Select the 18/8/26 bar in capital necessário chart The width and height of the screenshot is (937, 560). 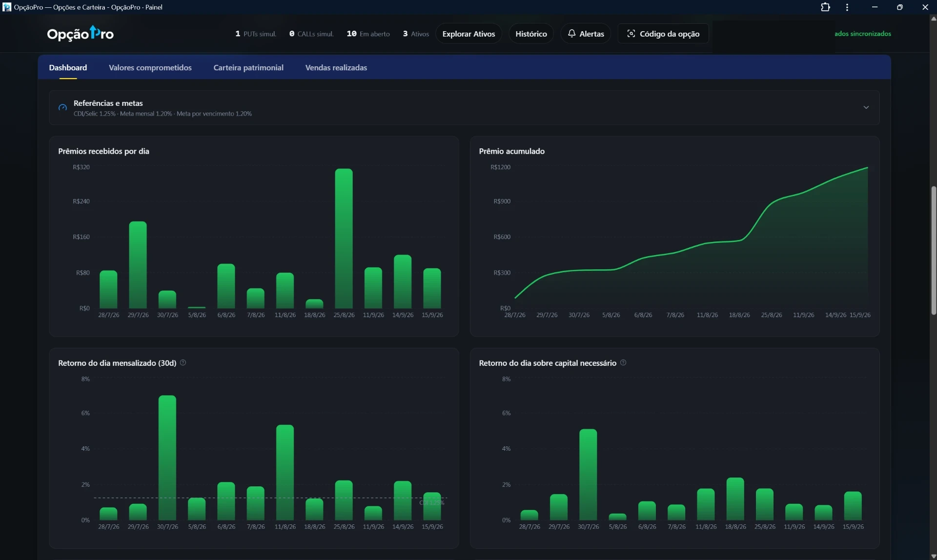coord(735,499)
